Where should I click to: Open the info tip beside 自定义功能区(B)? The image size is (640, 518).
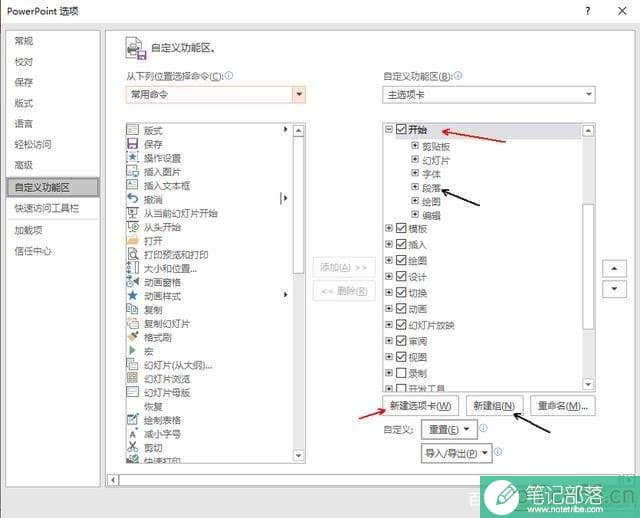coord(458,76)
